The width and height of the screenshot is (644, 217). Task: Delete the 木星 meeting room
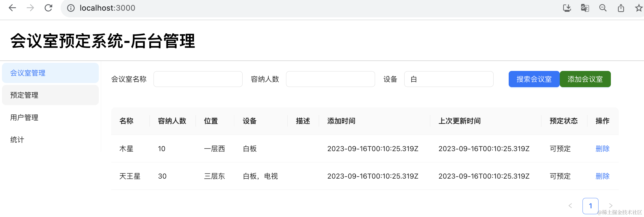coord(602,149)
